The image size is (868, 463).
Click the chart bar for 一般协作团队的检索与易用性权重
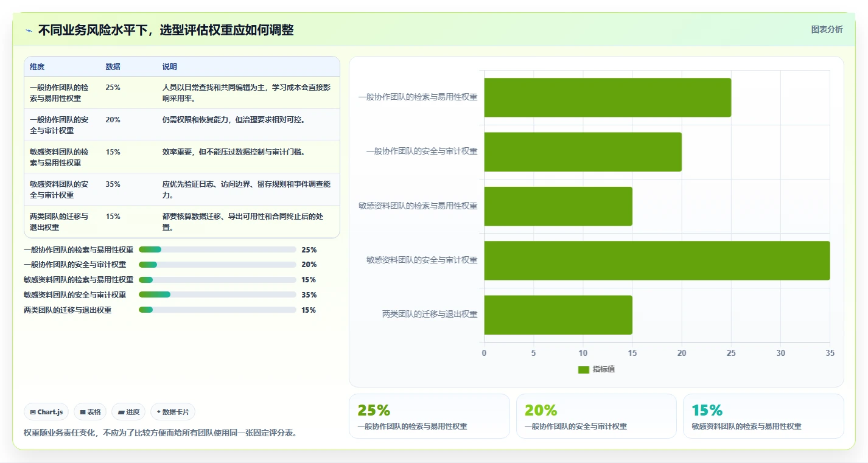click(607, 97)
